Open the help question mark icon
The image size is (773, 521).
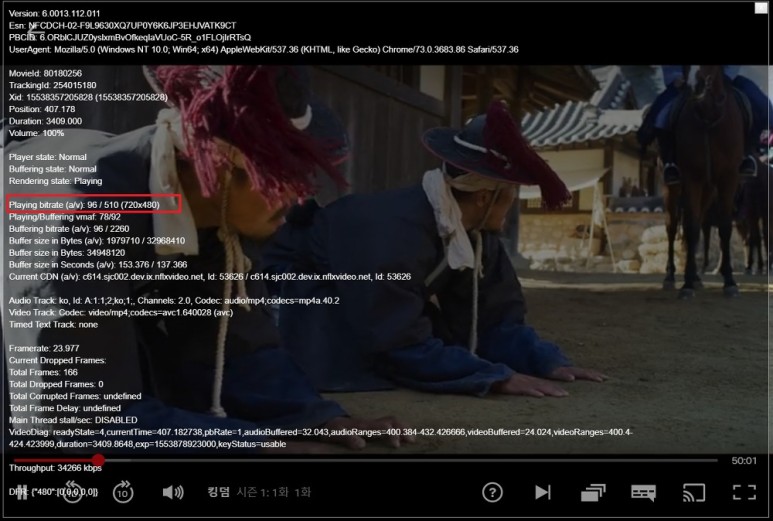coord(492,492)
